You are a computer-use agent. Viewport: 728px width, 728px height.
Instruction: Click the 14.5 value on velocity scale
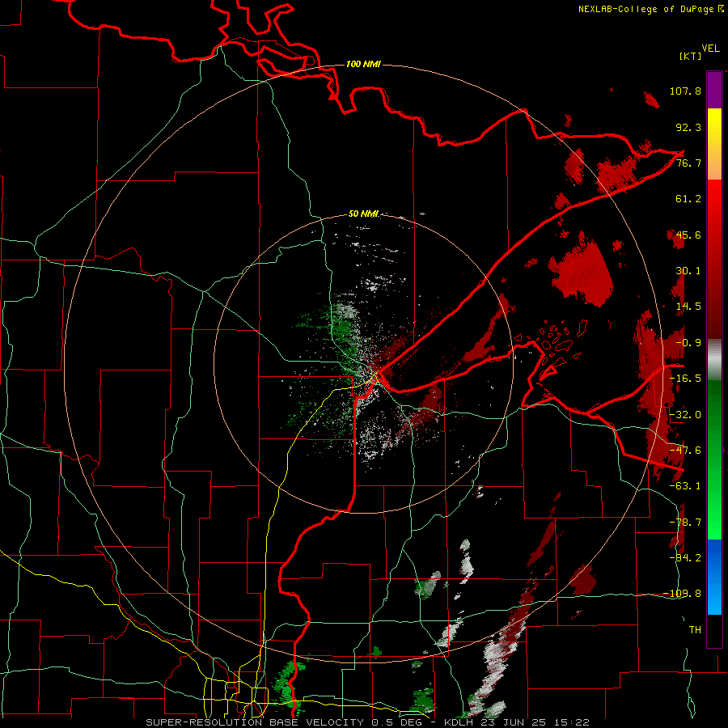[688, 307]
